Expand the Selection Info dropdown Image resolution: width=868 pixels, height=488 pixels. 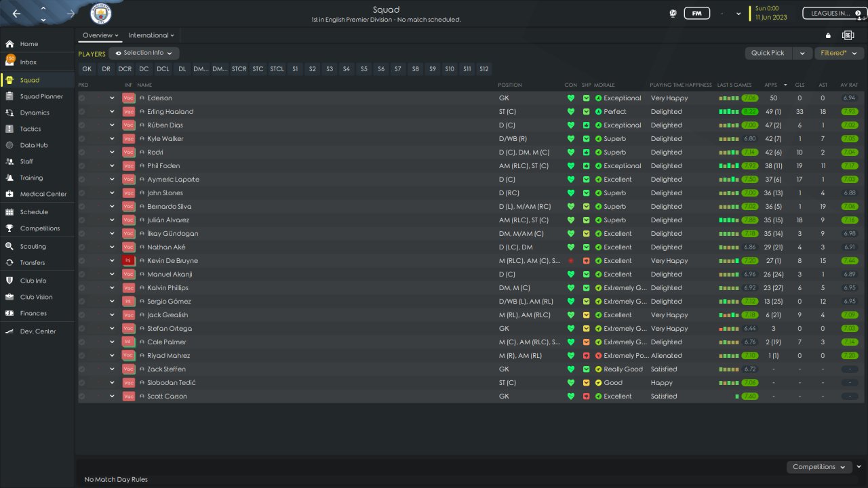144,53
